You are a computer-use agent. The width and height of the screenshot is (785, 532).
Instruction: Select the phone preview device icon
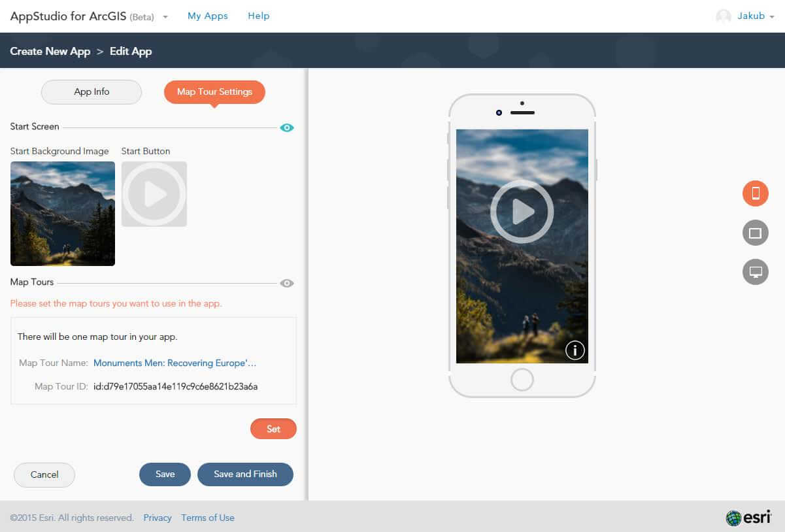point(756,193)
